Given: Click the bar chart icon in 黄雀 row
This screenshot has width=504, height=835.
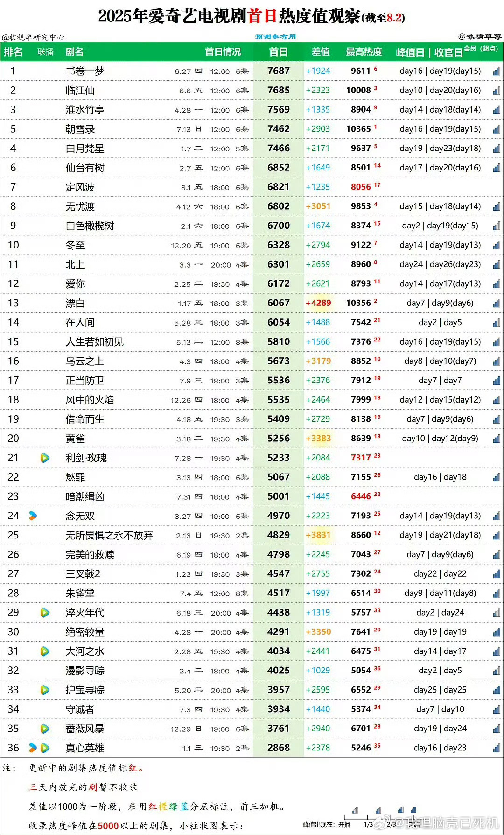Looking at the screenshot, I should (x=497, y=439).
